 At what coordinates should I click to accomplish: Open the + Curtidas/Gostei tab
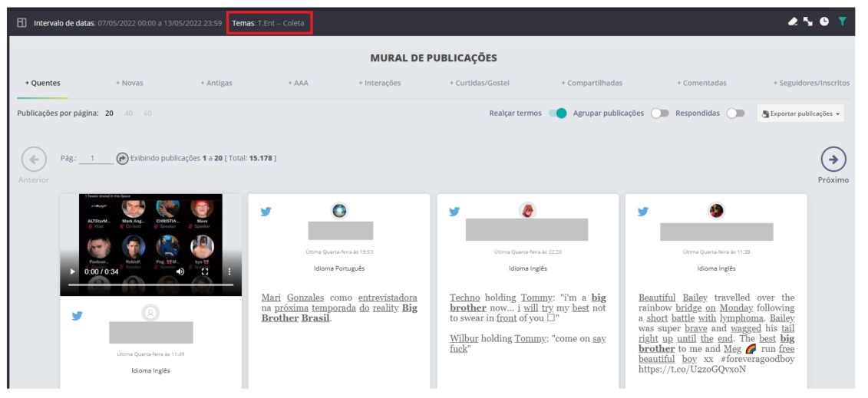tap(479, 83)
